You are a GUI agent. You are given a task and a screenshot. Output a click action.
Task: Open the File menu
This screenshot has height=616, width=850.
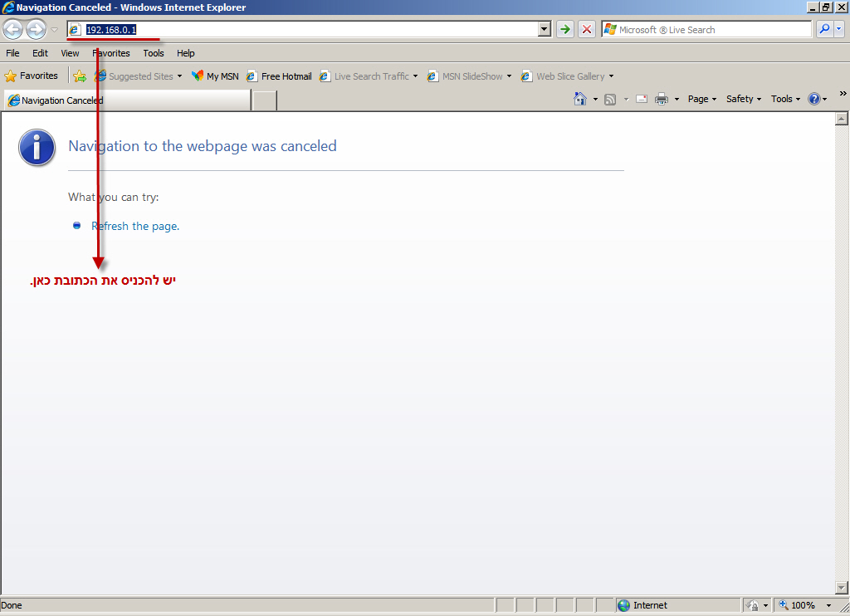tap(12, 53)
